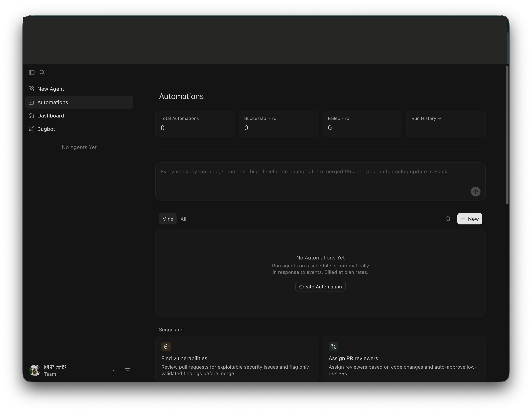Click the New automation button
The height and width of the screenshot is (412, 532).
pyautogui.click(x=469, y=219)
